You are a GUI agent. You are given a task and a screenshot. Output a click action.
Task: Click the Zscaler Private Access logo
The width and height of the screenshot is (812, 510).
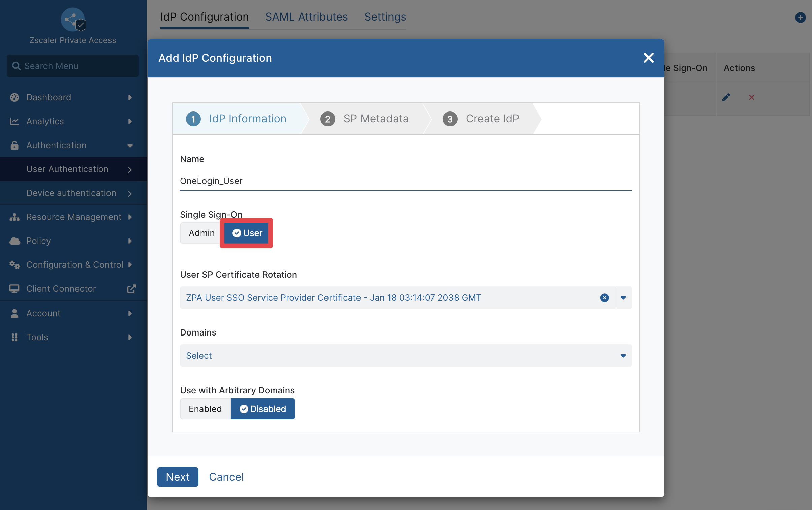[x=73, y=20]
